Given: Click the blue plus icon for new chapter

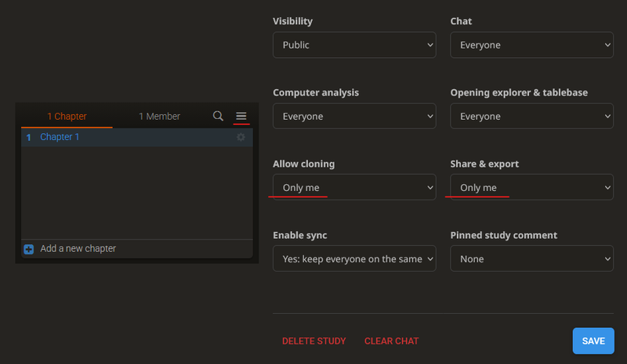Looking at the screenshot, I should pyautogui.click(x=29, y=249).
